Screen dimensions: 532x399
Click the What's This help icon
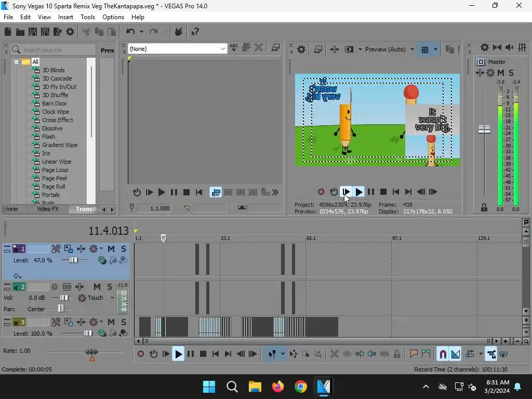[x=195, y=32]
